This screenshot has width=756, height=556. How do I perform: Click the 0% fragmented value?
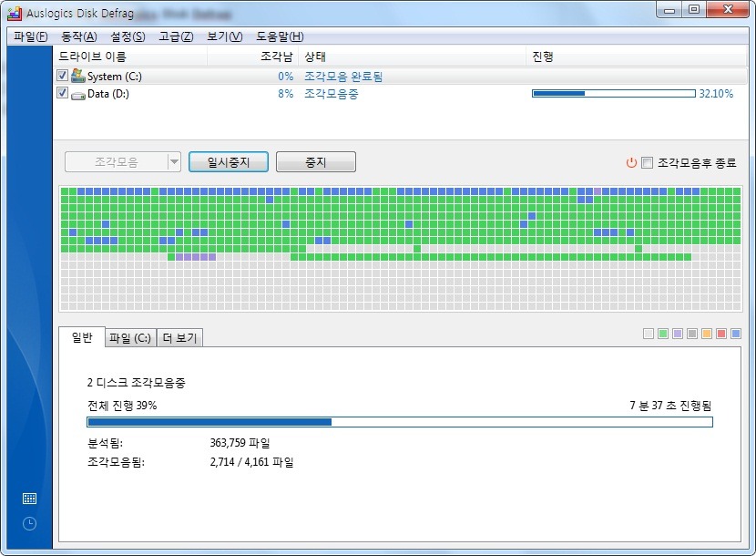click(285, 77)
